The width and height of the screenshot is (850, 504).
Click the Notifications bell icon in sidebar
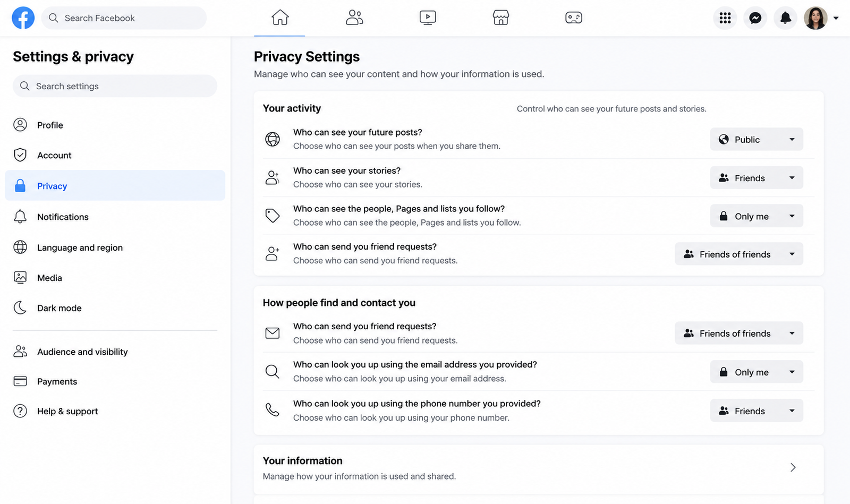[20, 217]
